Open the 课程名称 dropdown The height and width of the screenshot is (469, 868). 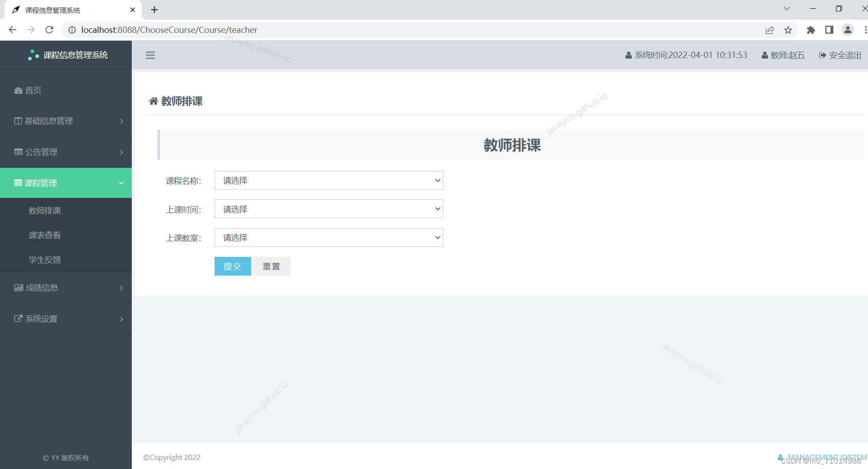click(x=329, y=181)
